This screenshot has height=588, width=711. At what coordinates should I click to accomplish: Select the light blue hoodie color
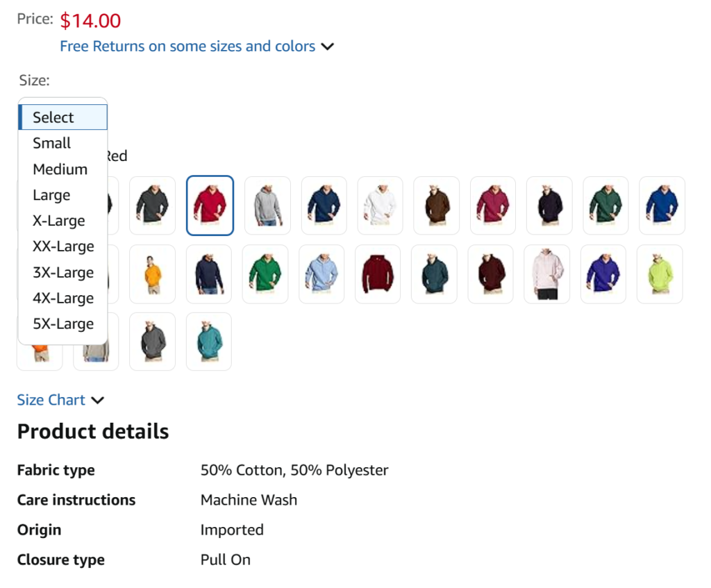(x=321, y=274)
